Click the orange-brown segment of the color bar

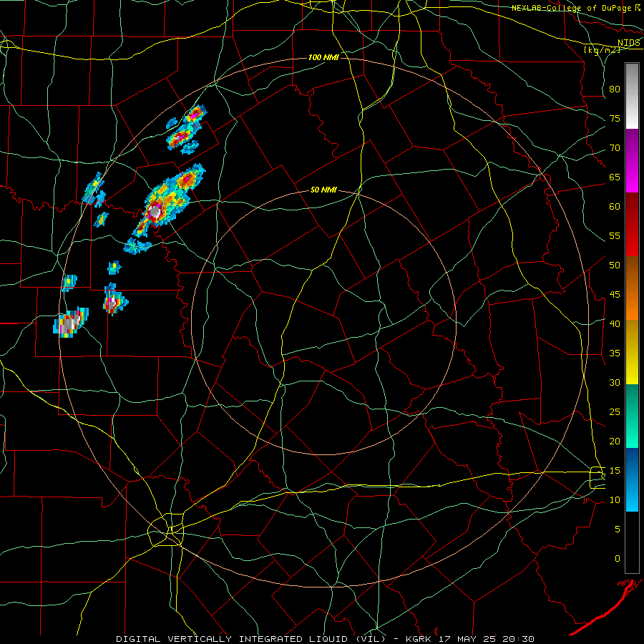[x=632, y=288]
